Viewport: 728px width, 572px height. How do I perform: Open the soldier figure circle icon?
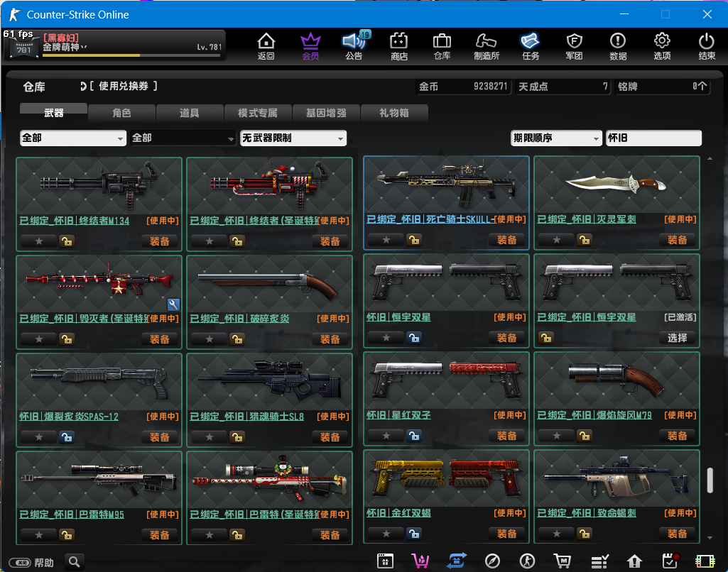(527, 561)
